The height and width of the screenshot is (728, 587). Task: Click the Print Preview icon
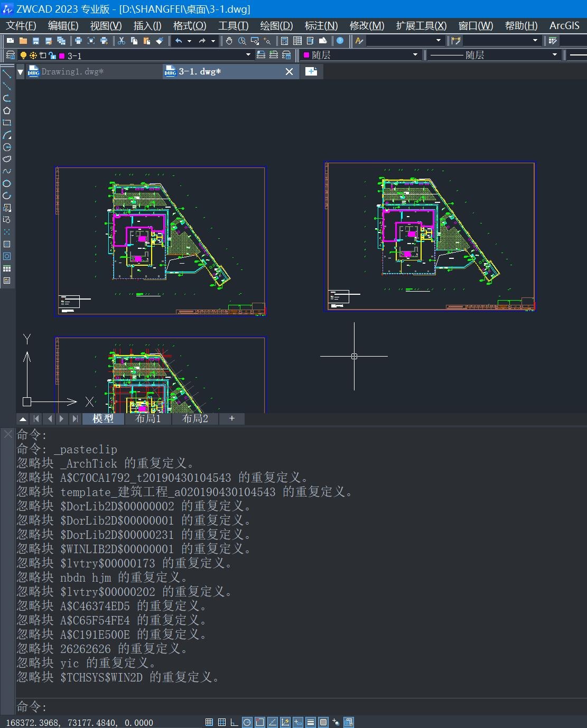click(x=91, y=41)
